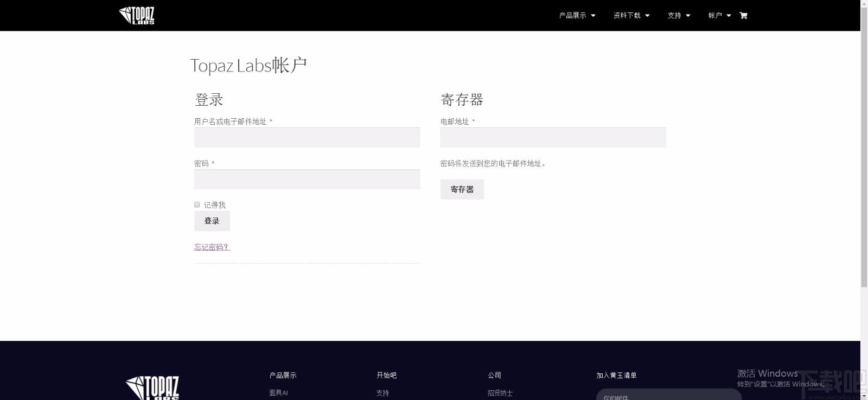868x400 pixels.
Task: Open the 资料下载 menu label
Action: coord(627,16)
